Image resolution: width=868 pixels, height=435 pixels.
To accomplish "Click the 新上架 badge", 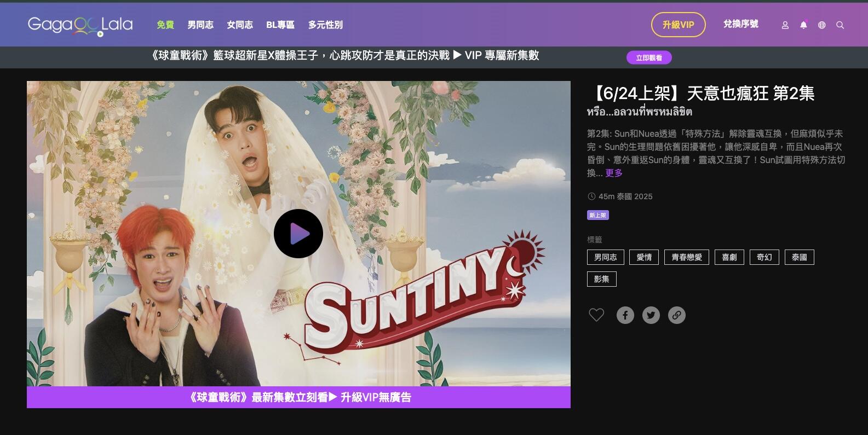I will [598, 215].
